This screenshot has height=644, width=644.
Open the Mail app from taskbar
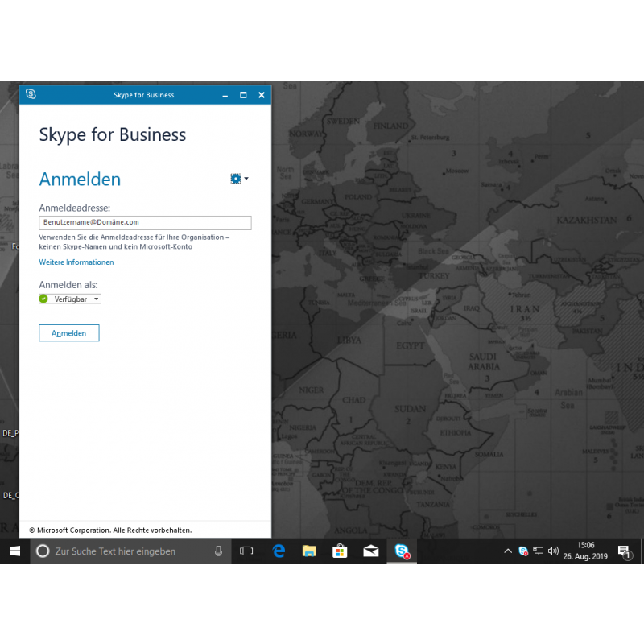coord(370,551)
